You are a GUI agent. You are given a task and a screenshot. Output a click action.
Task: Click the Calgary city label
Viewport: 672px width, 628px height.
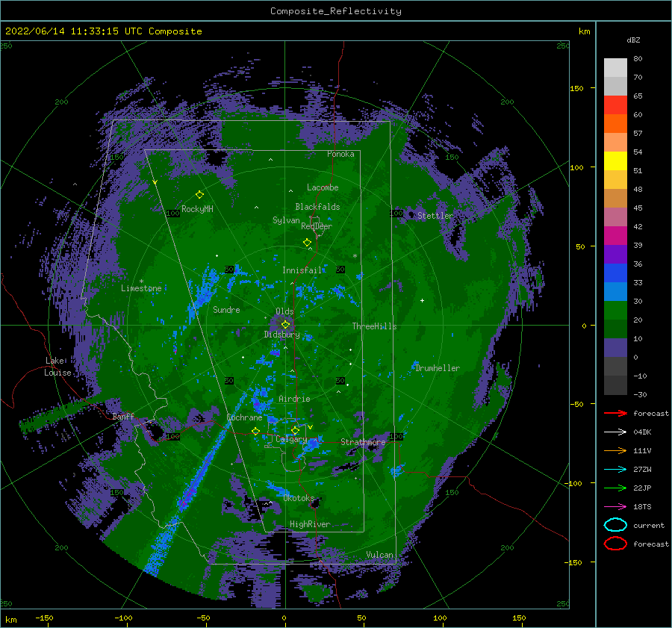291,439
